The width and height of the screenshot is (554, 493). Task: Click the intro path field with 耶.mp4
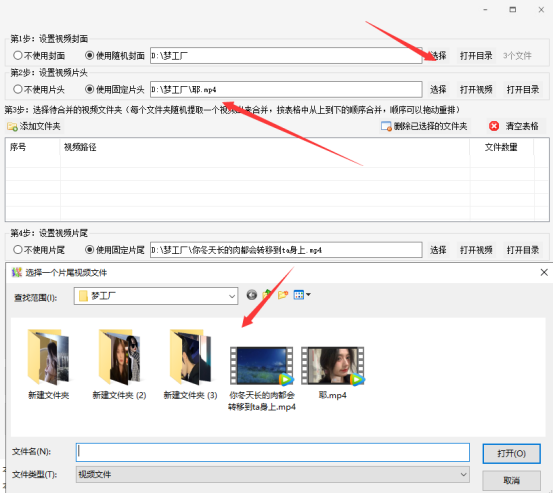coord(286,89)
